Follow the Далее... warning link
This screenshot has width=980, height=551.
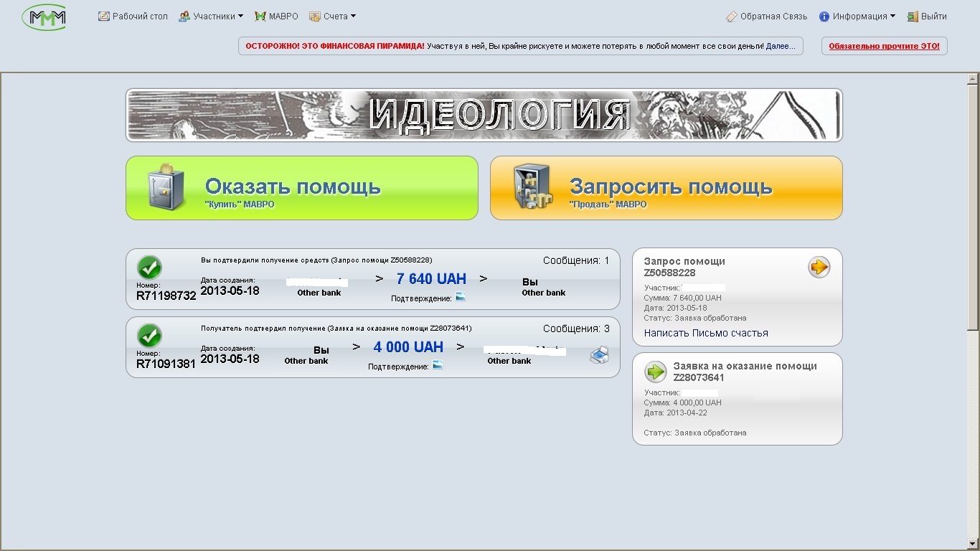coord(781,46)
